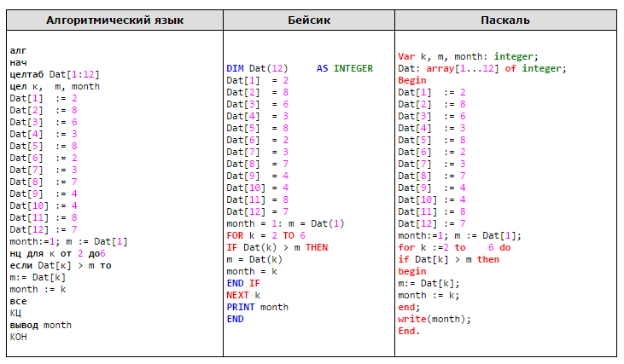
Task: Click the 'вывод month' line
Action: pos(41,325)
